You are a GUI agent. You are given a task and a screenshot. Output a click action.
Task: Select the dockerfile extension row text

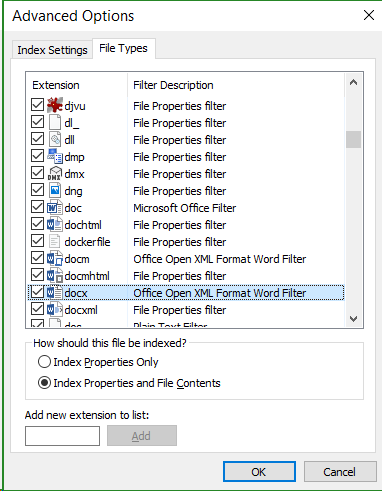[x=87, y=242]
